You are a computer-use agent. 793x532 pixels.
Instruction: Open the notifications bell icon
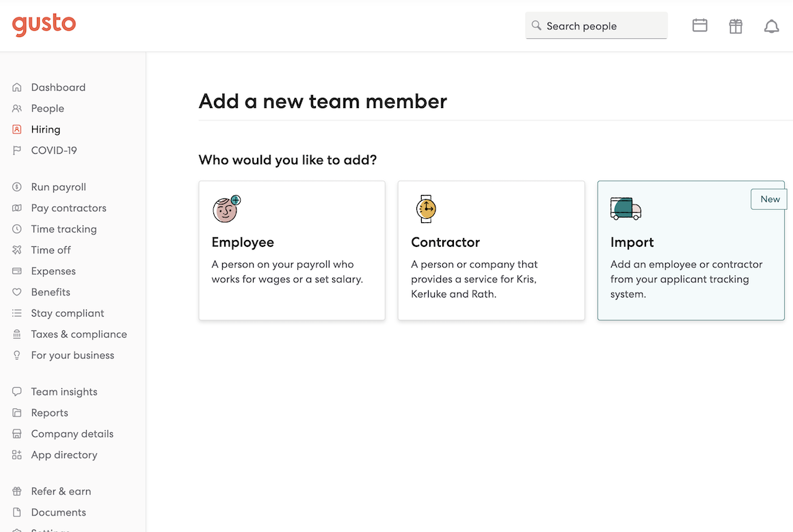click(x=771, y=26)
